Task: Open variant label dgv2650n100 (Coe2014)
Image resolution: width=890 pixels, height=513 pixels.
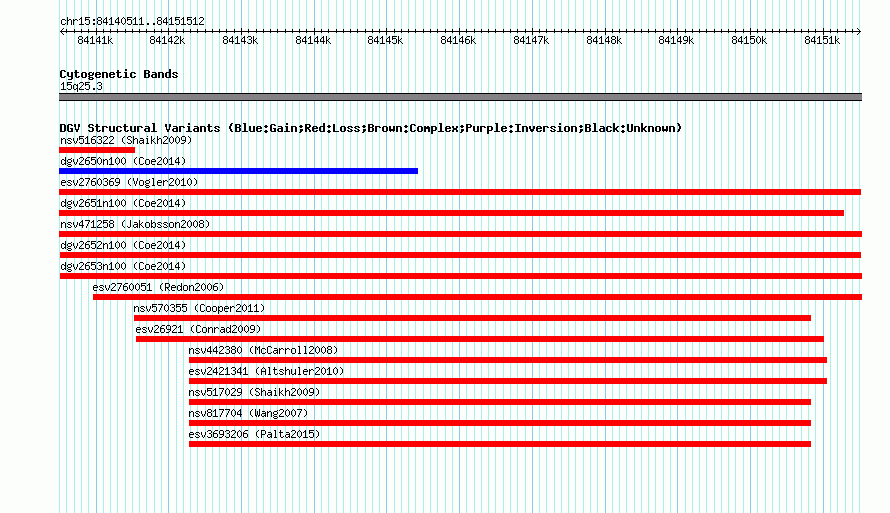Action: pos(123,161)
